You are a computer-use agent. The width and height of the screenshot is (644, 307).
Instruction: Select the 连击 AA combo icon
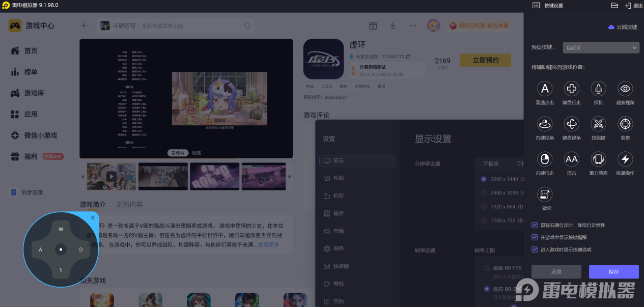point(572,159)
